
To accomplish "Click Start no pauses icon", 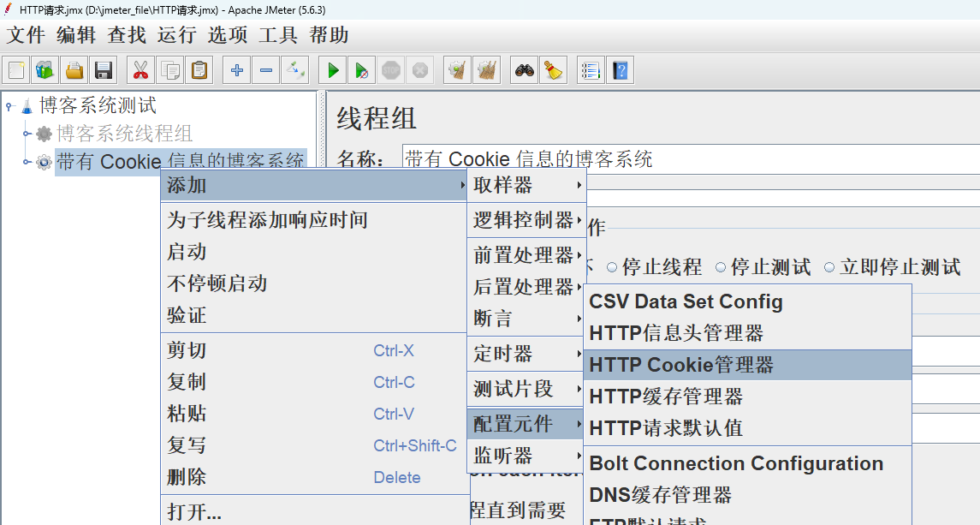I will click(x=361, y=70).
